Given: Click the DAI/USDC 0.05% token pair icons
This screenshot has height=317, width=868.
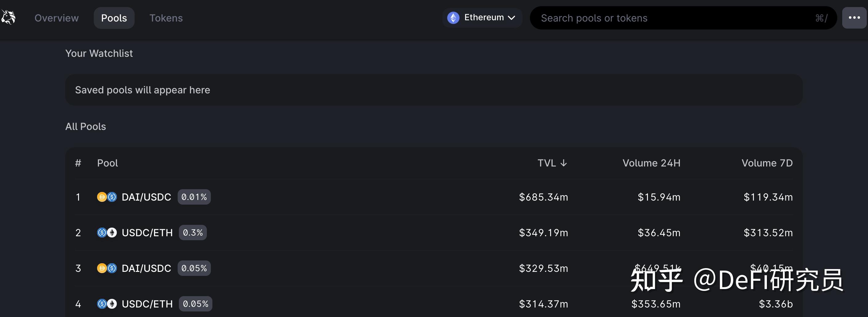Looking at the screenshot, I should (x=107, y=268).
